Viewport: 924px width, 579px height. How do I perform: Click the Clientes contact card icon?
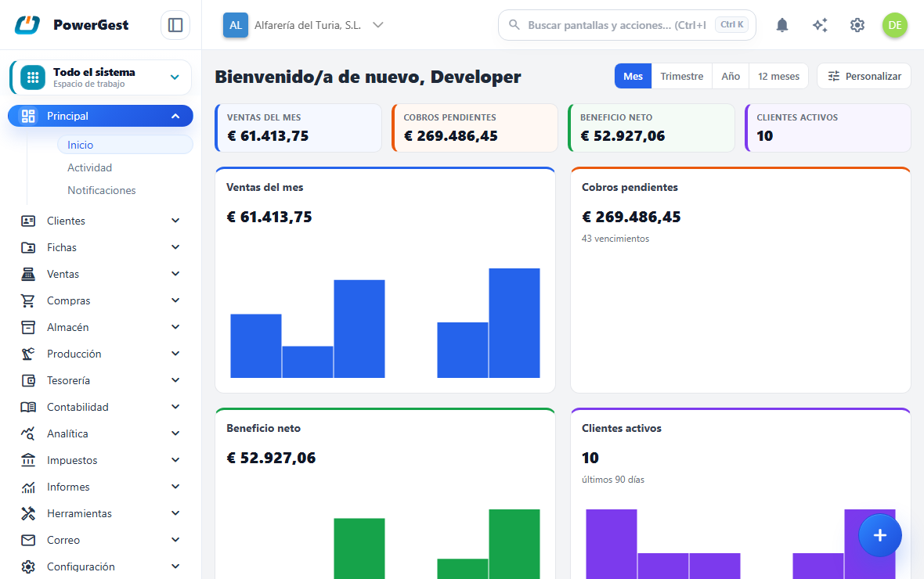coord(28,221)
